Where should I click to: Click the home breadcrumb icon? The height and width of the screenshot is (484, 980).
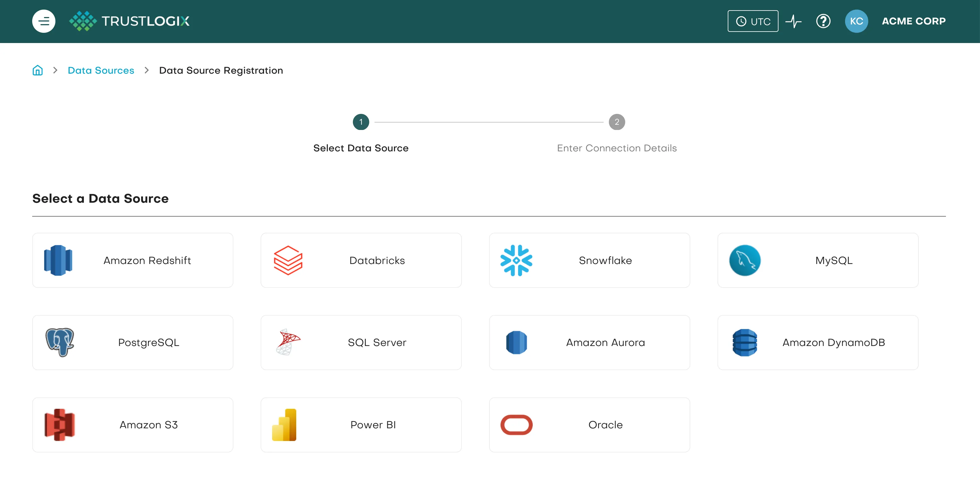click(38, 70)
